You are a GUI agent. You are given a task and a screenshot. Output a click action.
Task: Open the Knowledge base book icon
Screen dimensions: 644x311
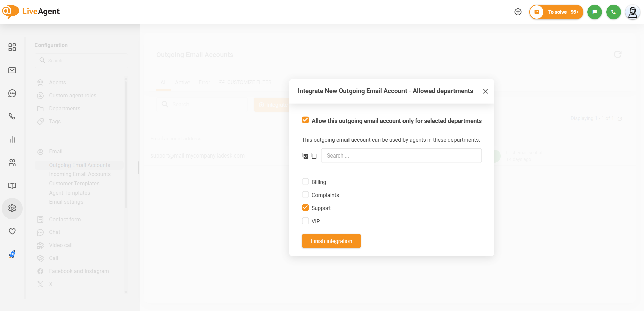tap(12, 186)
